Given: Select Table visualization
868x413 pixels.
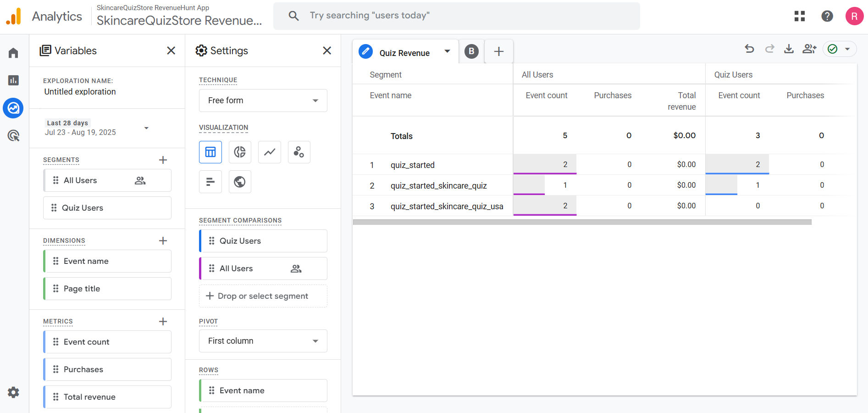Looking at the screenshot, I should click(x=210, y=152).
